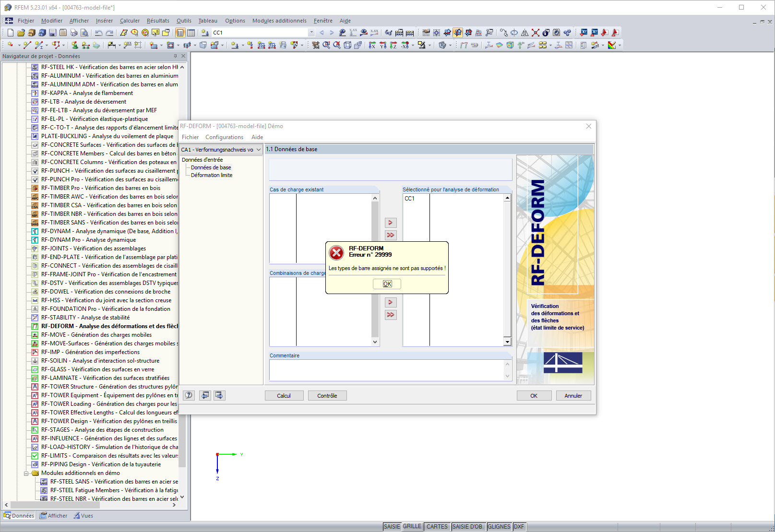775x532 pixels.
Task: Close the RF-DEFORM dialog window
Action: pos(589,126)
